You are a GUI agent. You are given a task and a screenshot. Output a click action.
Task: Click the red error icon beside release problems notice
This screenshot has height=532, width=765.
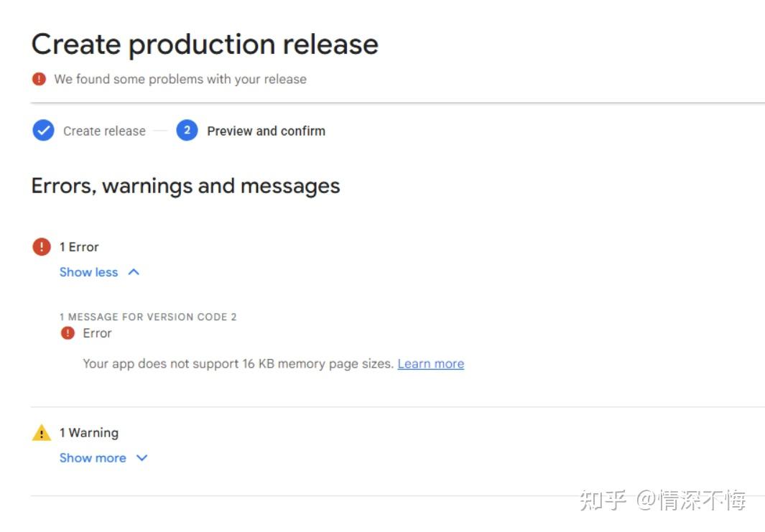[x=39, y=79]
